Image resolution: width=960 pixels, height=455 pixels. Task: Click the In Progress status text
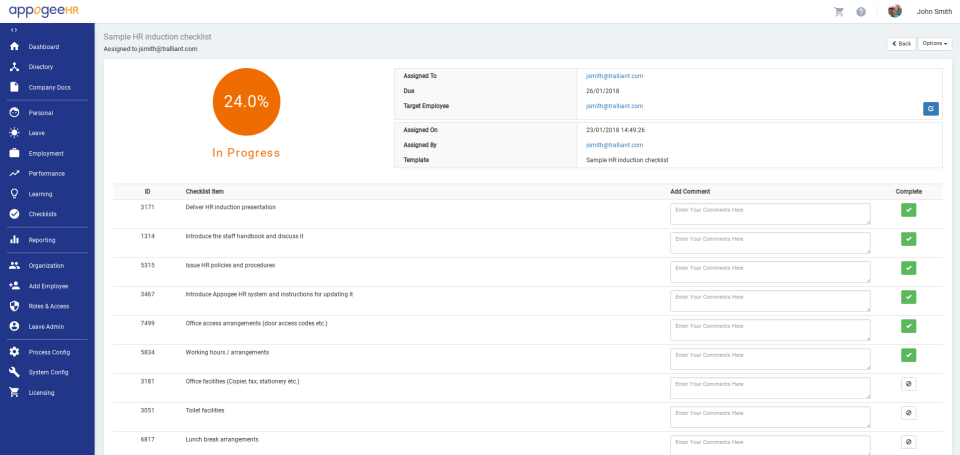point(246,153)
